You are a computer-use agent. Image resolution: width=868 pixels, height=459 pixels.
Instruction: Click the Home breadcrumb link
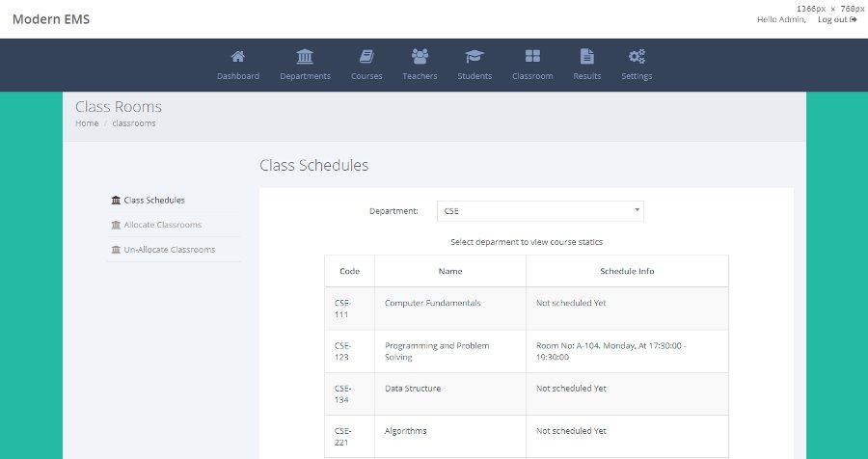87,122
